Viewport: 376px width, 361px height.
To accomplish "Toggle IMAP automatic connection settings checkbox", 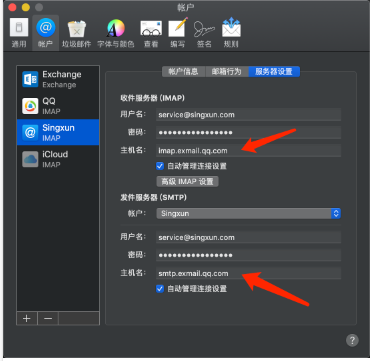I will pyautogui.click(x=160, y=166).
